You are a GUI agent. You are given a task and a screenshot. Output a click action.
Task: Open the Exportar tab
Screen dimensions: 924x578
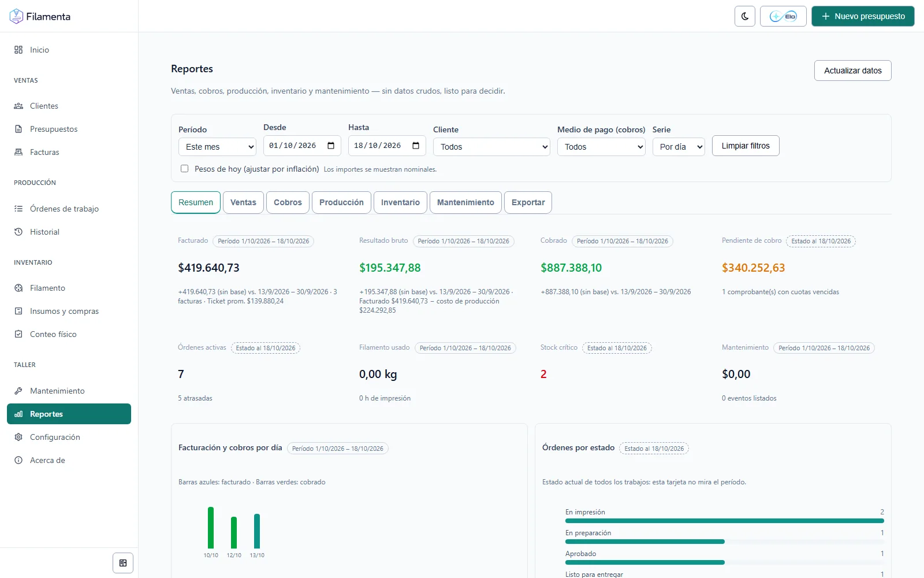528,202
